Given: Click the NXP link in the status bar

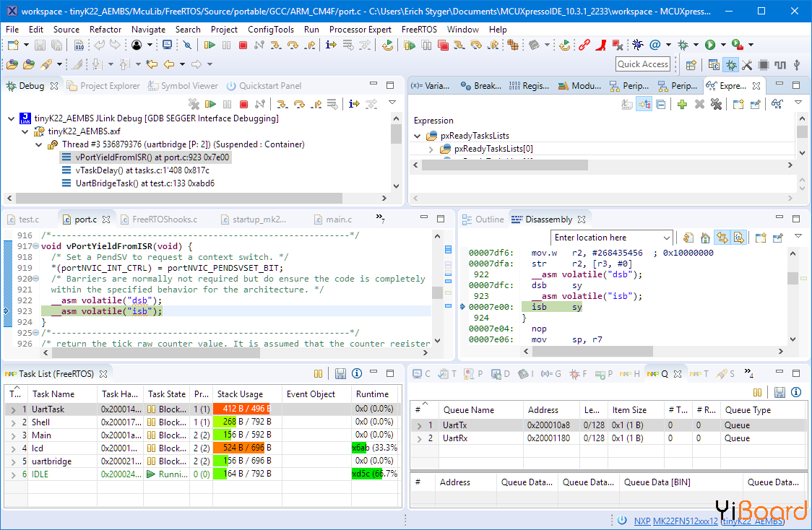Looking at the screenshot, I should click(x=642, y=521).
